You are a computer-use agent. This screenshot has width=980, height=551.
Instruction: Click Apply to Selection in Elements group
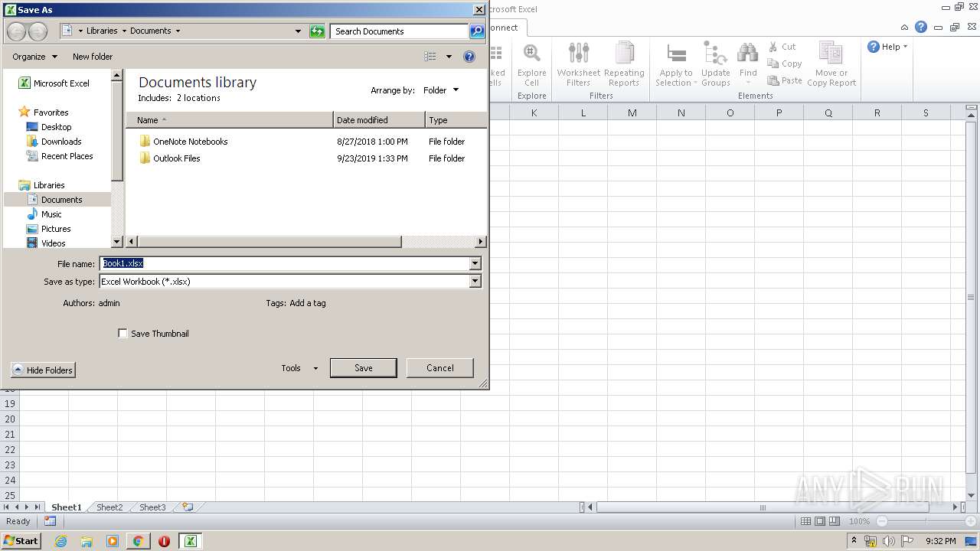(x=676, y=65)
